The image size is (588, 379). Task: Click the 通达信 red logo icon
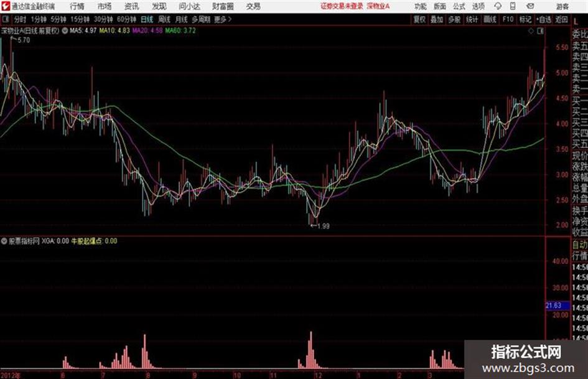6,6
